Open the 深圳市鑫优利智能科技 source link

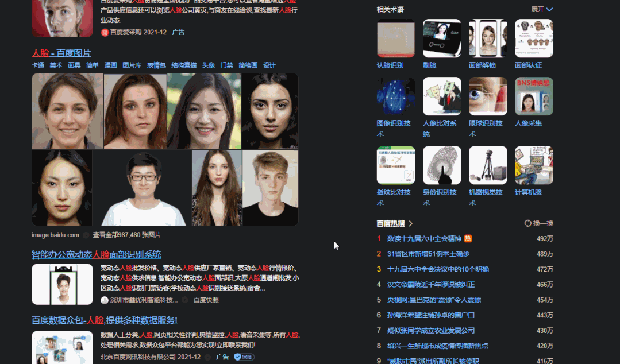[144, 300]
